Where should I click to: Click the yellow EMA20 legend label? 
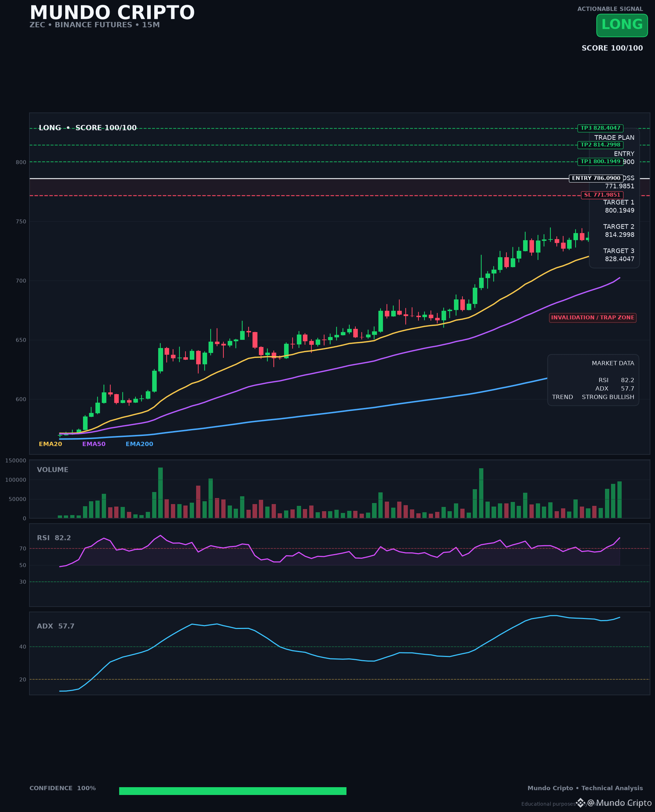click(50, 444)
